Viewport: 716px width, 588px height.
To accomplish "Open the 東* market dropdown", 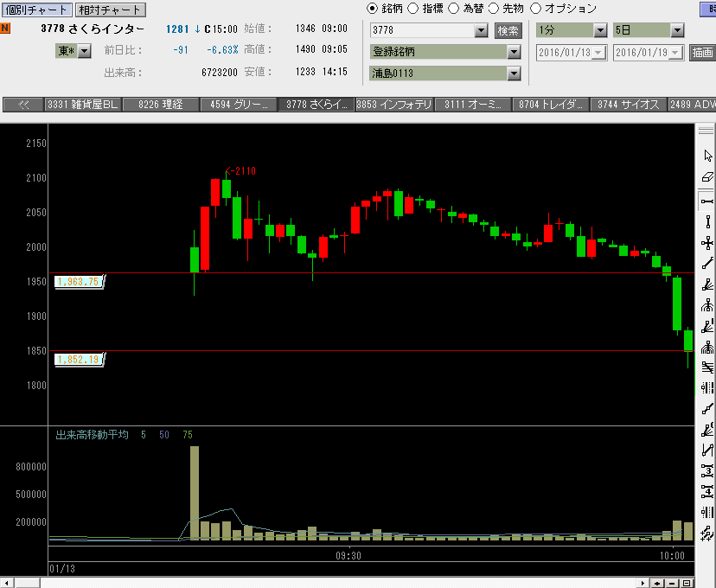I will tap(85, 51).
